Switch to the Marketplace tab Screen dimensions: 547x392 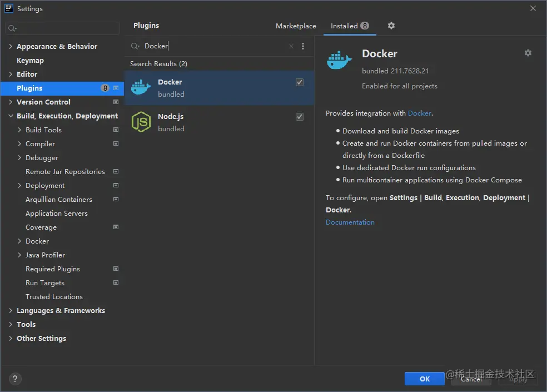[x=296, y=26]
